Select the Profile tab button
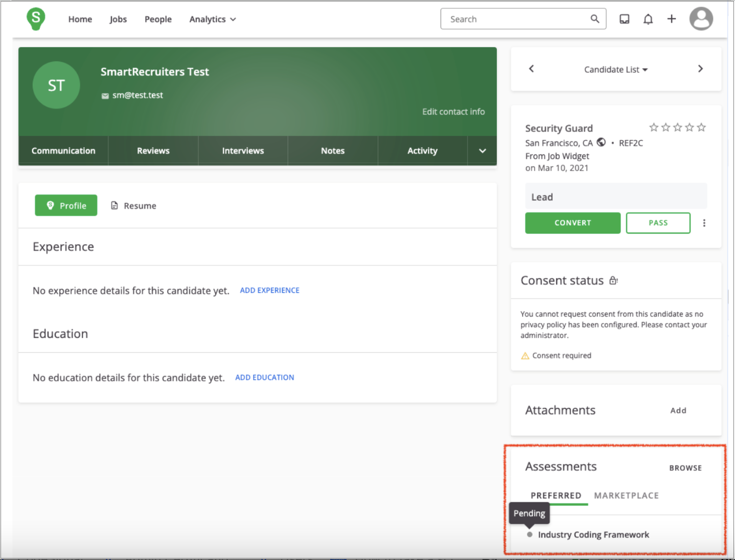This screenshot has height=560, width=735. pyautogui.click(x=66, y=205)
